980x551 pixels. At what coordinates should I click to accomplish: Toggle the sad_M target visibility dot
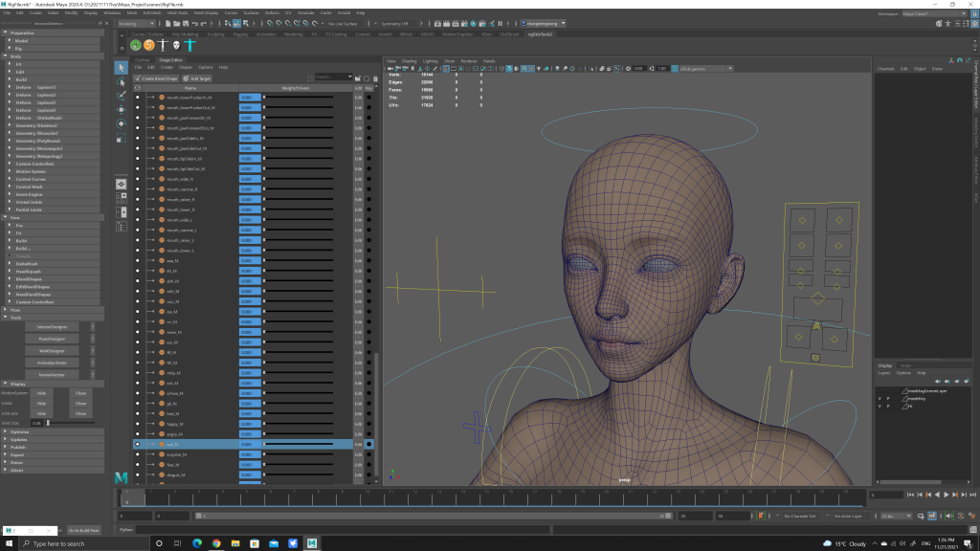[138, 444]
